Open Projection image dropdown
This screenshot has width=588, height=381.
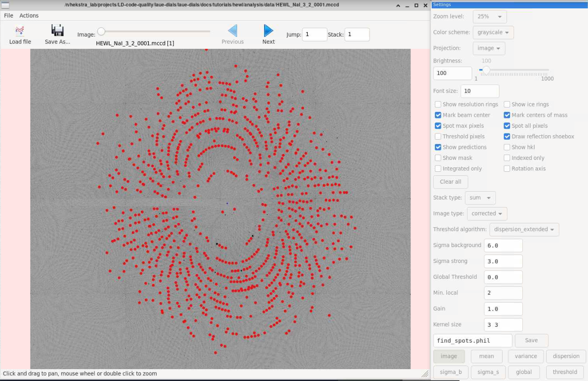489,48
